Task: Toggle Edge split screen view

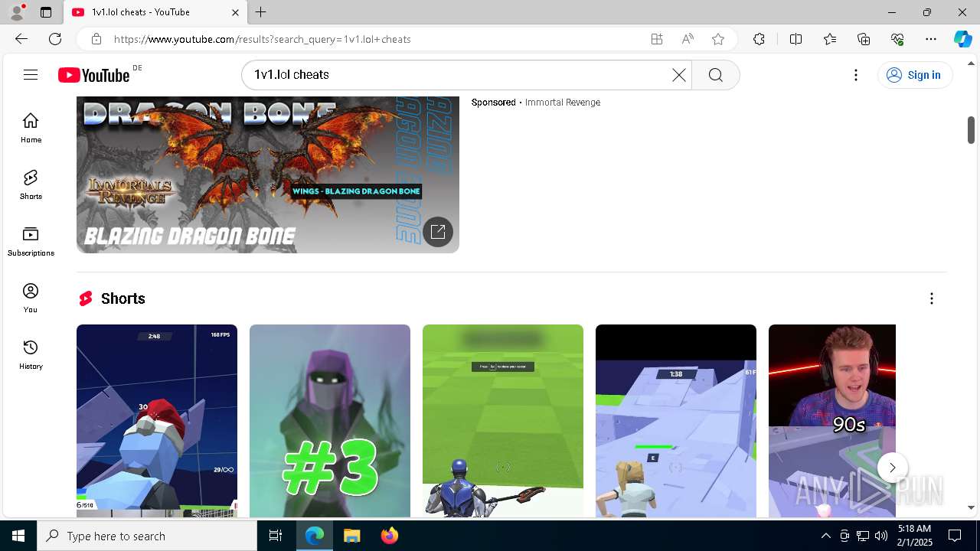Action: click(x=795, y=39)
